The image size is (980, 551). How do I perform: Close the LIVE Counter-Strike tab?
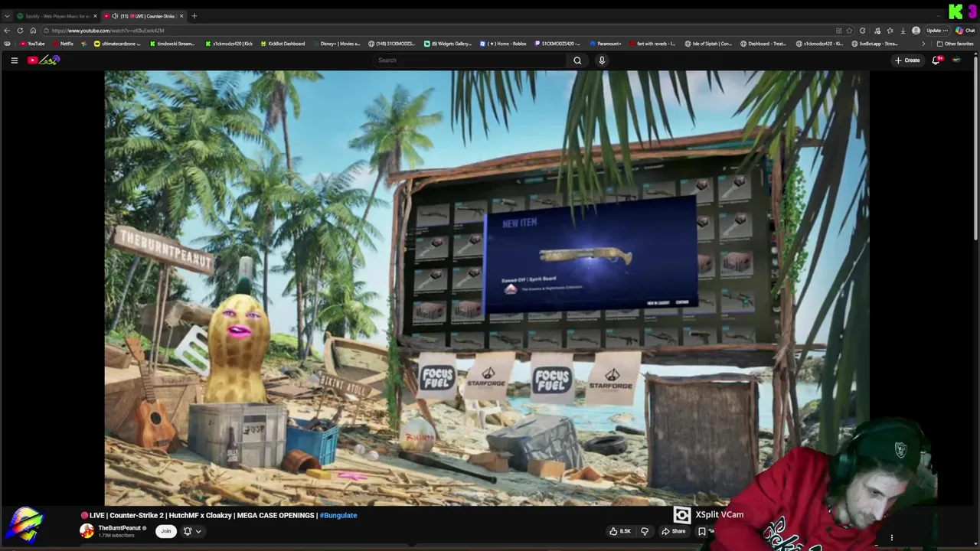point(181,16)
